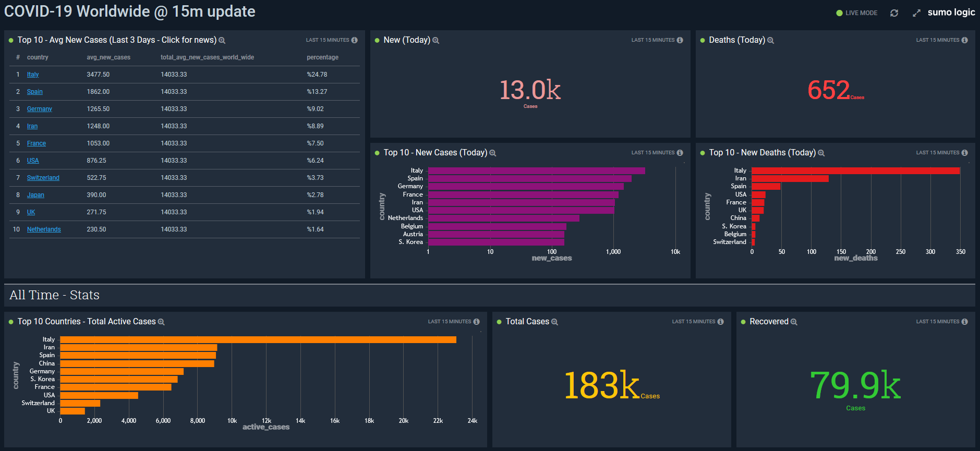The image size is (980, 451).
Task: Click the 13.0k new cases value
Action: 530,90
